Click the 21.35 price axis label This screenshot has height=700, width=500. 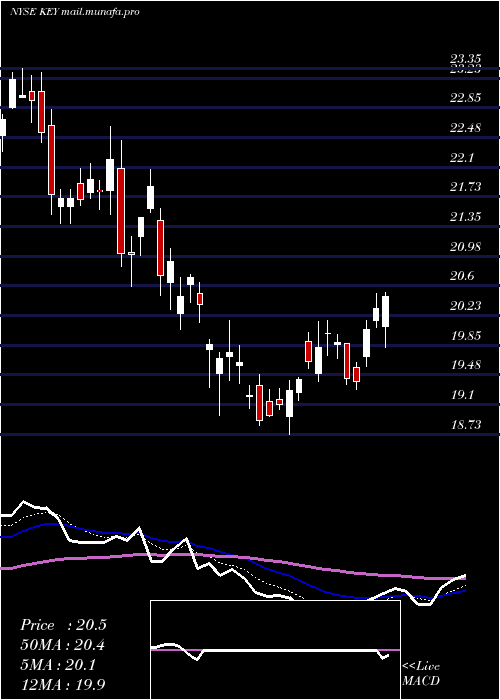click(466, 217)
